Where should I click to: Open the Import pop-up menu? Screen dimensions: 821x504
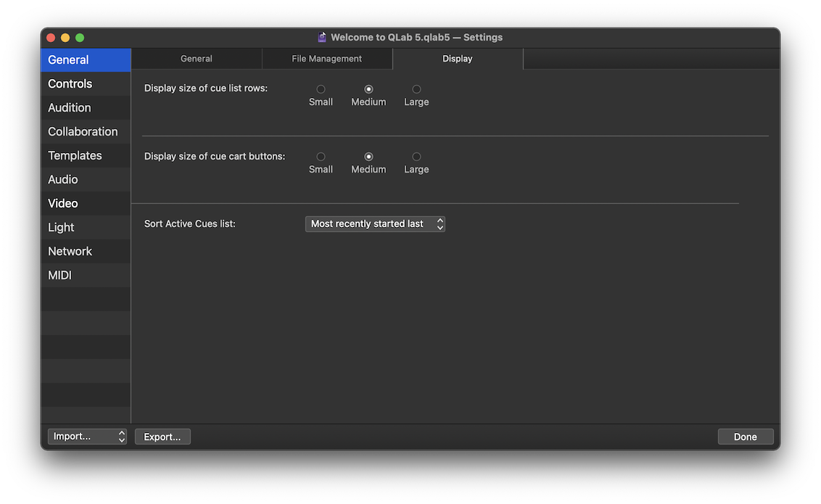(x=87, y=437)
